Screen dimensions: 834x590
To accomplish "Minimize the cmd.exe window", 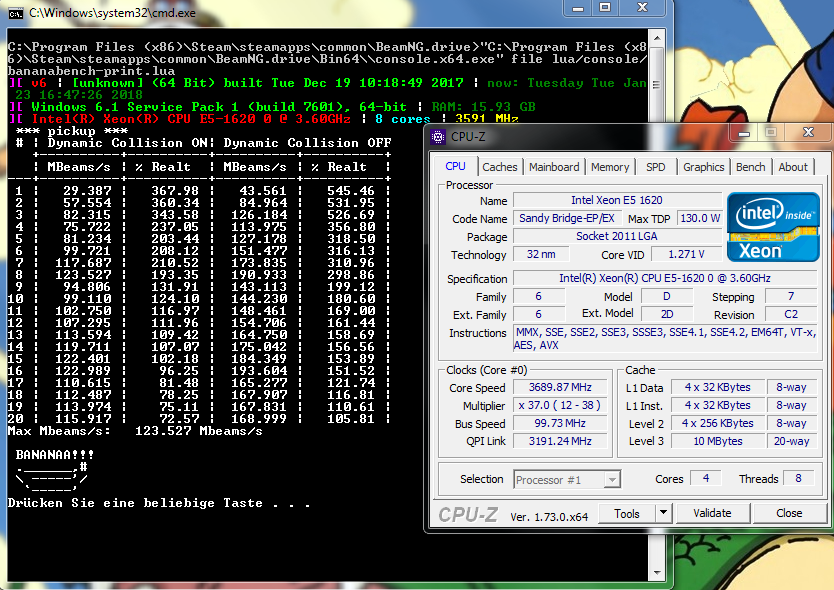I will pyautogui.click(x=578, y=7).
